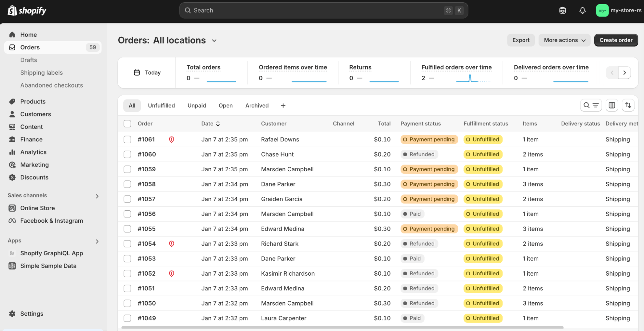Click the Finance bank icon
644x331 pixels.
(x=12, y=139)
